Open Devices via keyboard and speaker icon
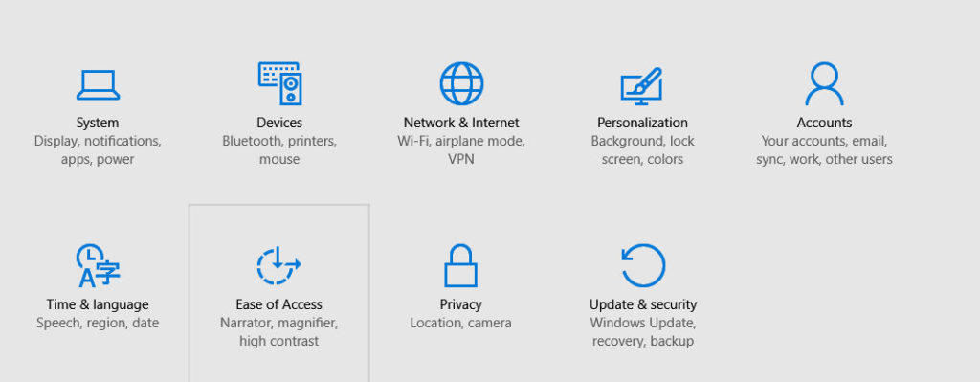 pos(279,83)
